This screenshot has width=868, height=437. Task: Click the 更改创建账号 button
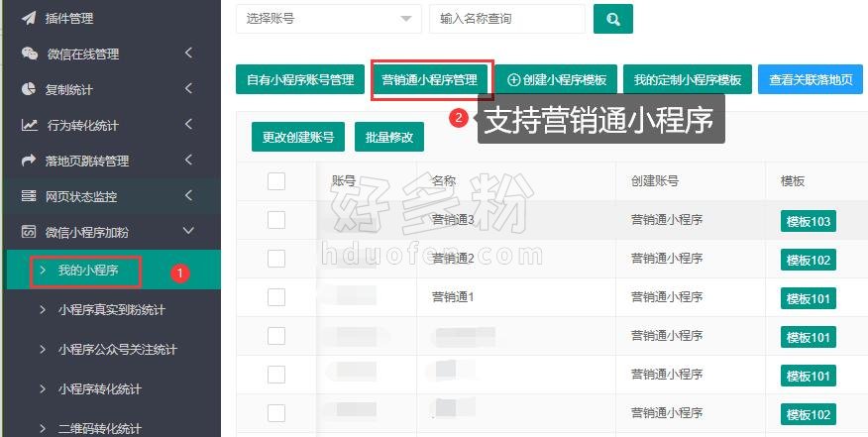click(298, 137)
